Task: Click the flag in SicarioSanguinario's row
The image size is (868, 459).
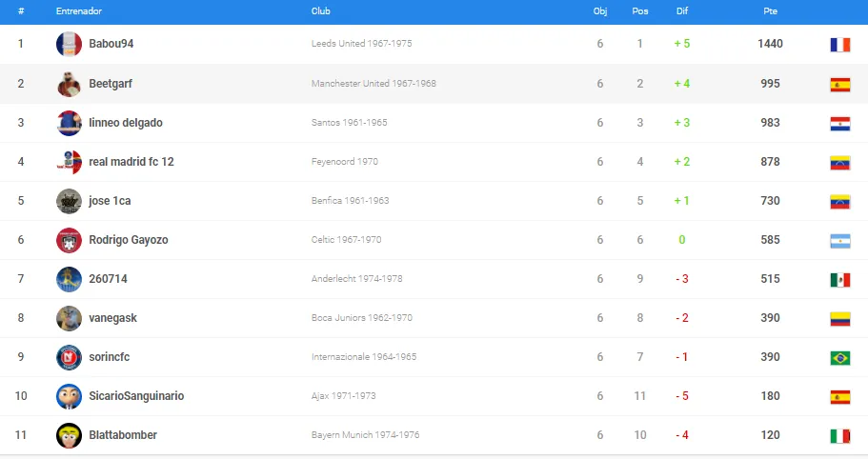Action: 839,397
